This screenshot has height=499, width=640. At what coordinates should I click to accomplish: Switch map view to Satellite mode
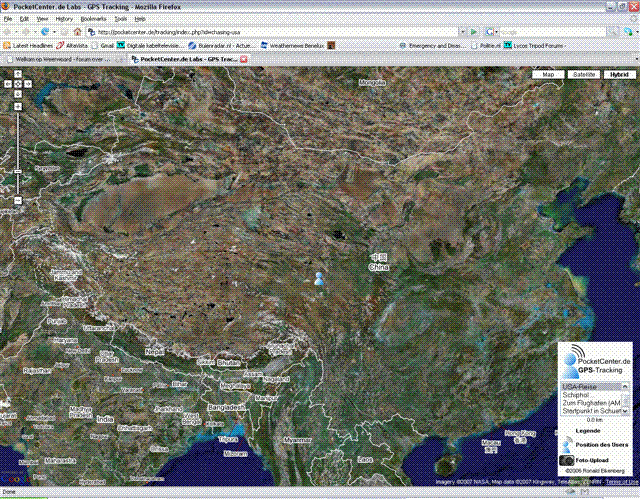point(584,75)
